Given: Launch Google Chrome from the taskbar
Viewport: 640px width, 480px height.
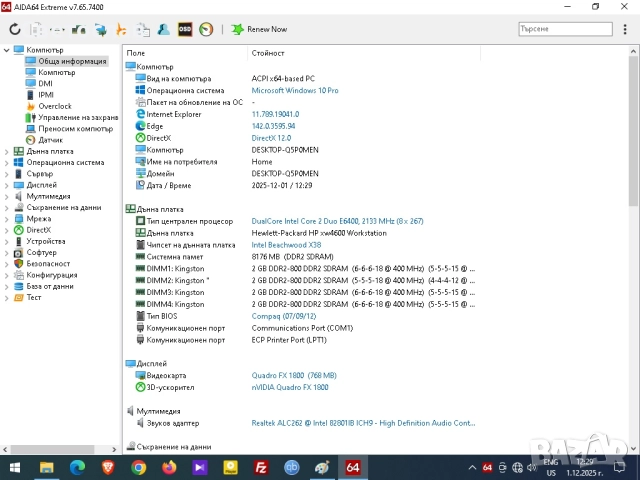Looking at the screenshot, I should (x=139, y=467).
